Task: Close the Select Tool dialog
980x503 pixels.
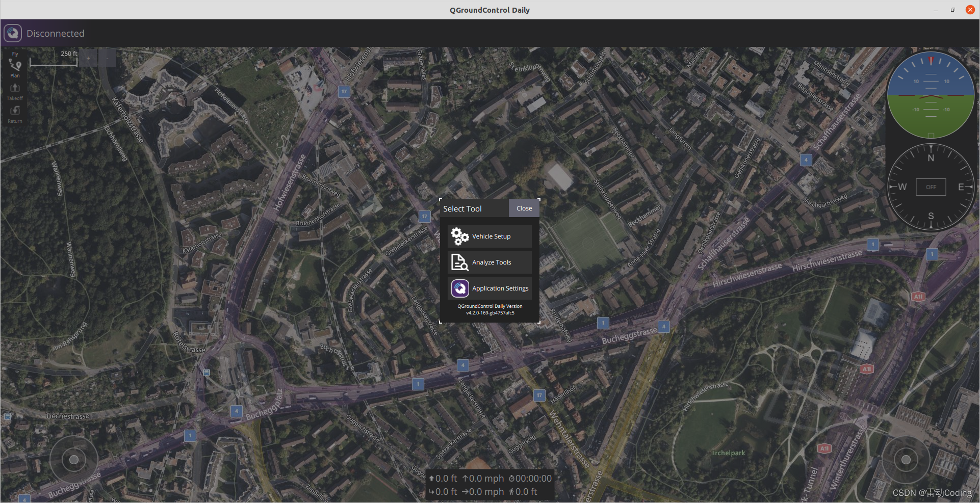Action: point(524,208)
